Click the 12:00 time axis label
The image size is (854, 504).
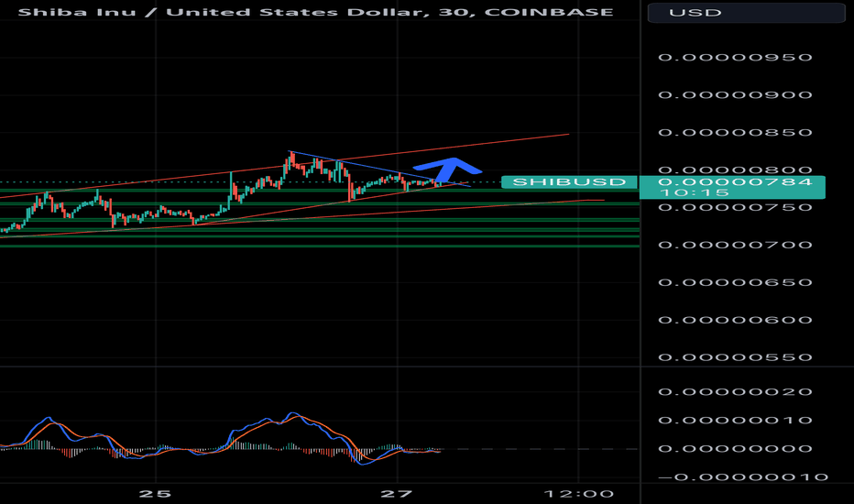point(579,494)
